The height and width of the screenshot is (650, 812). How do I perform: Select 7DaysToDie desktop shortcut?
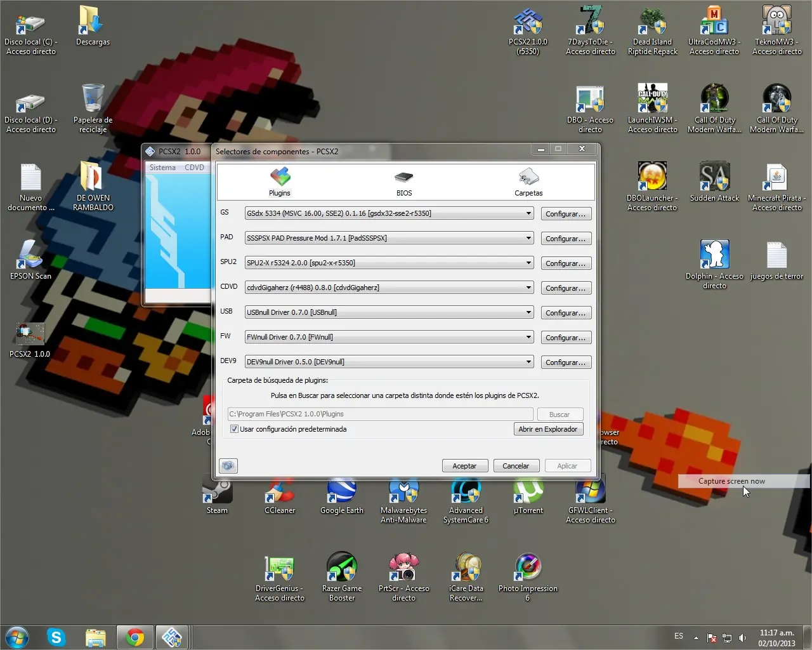(x=591, y=30)
